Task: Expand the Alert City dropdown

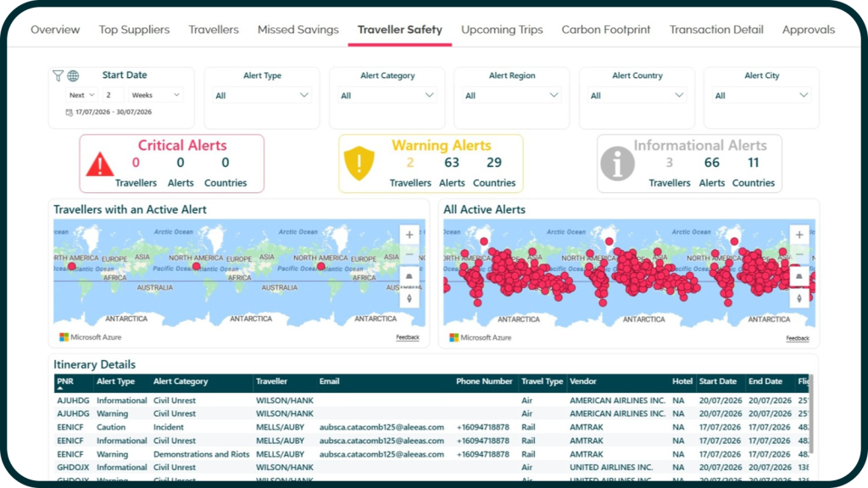Action: [x=760, y=96]
